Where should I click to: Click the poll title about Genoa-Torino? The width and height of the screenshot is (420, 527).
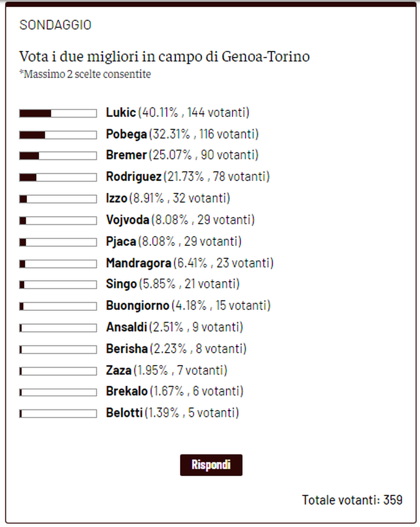point(164,56)
